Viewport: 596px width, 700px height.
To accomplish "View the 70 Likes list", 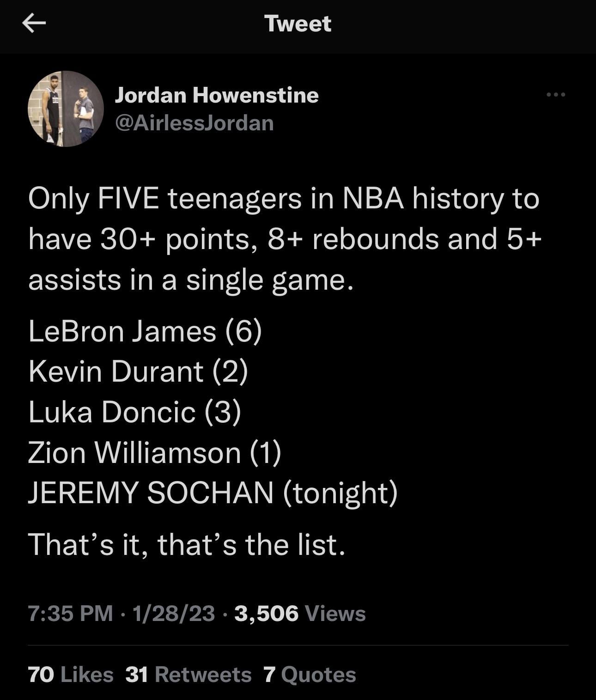I will coord(71,674).
